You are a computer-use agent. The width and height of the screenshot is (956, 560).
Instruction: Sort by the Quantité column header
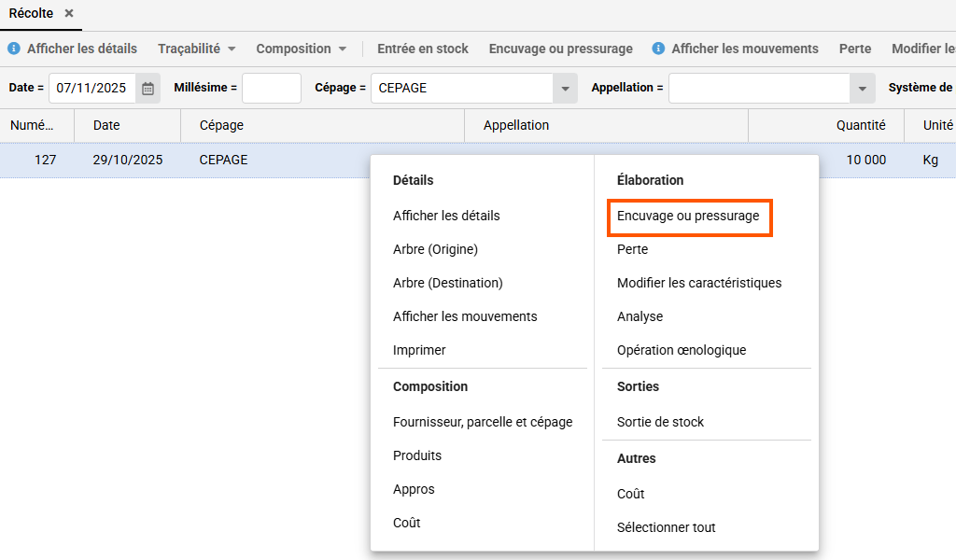click(860, 125)
